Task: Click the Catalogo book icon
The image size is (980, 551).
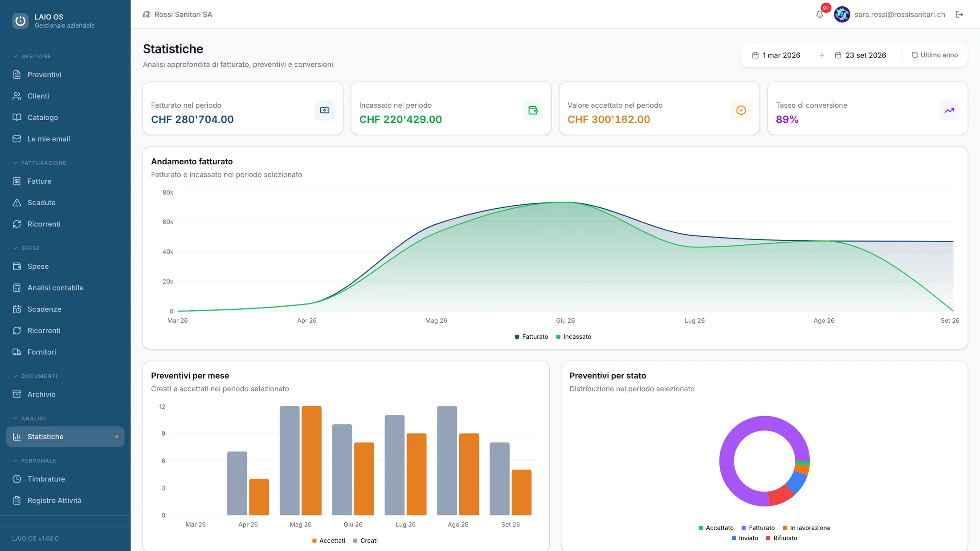Action: pyautogui.click(x=17, y=117)
